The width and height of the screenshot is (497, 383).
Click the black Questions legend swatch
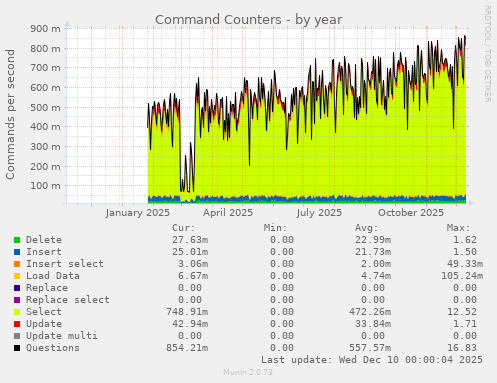(x=17, y=348)
